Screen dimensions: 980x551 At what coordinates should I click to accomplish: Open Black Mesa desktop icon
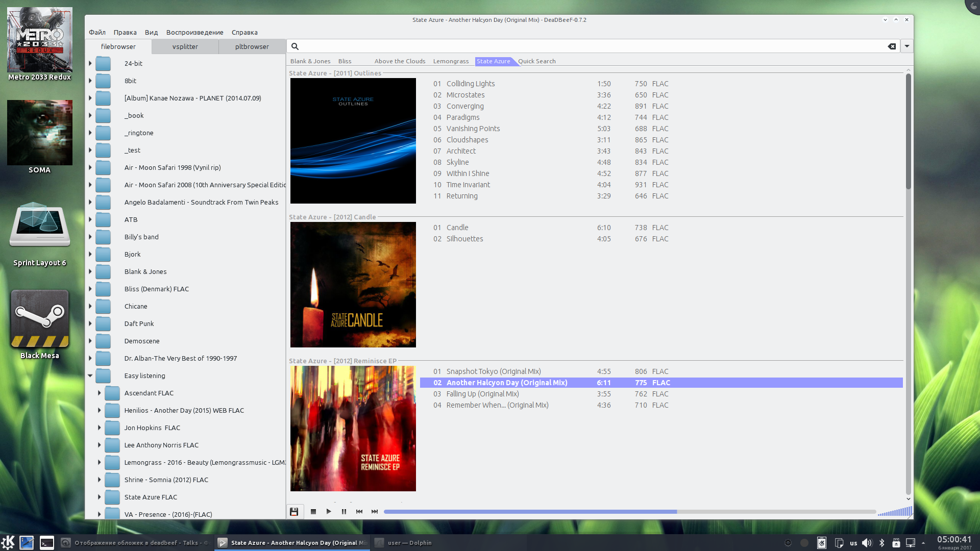pyautogui.click(x=40, y=324)
